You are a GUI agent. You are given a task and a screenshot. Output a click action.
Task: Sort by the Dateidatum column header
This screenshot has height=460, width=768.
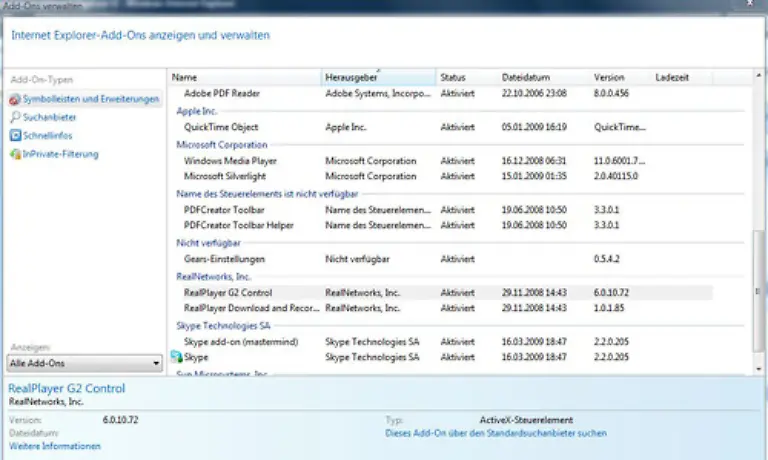pos(544,77)
